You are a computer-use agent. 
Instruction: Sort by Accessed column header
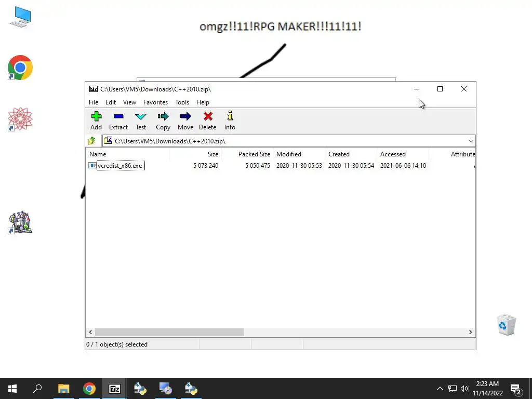[x=403, y=154]
